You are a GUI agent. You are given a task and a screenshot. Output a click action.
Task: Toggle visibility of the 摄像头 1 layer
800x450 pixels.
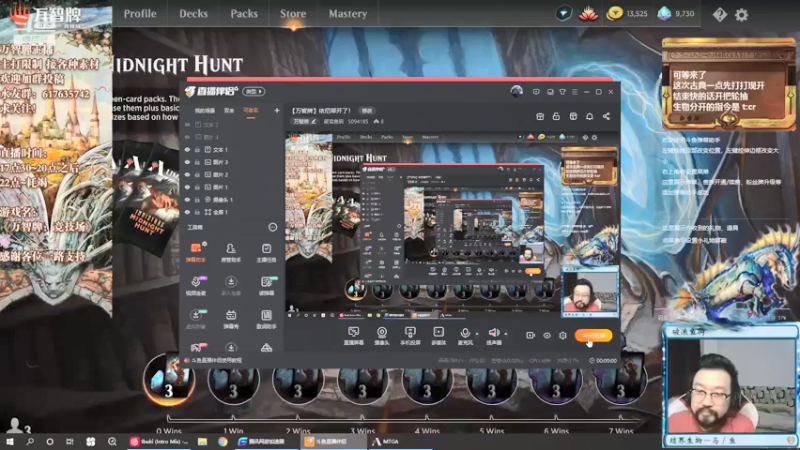tap(187, 199)
